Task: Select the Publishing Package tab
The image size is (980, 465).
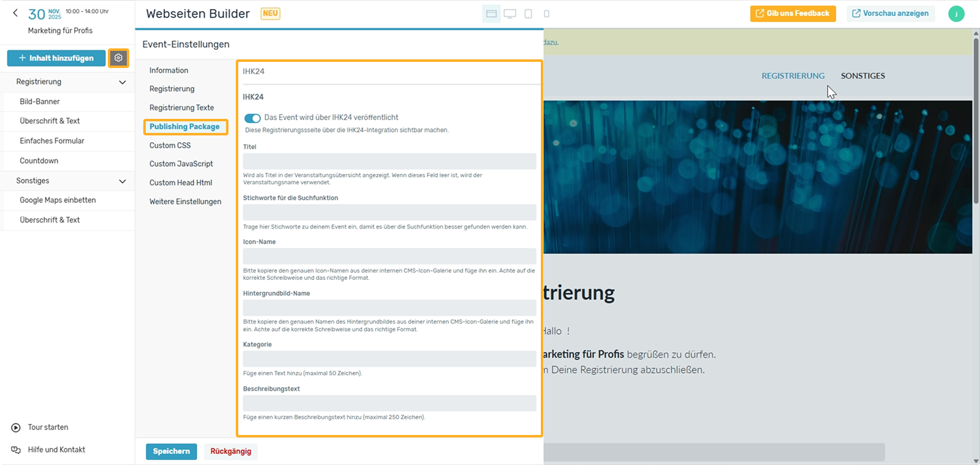Action: [185, 127]
